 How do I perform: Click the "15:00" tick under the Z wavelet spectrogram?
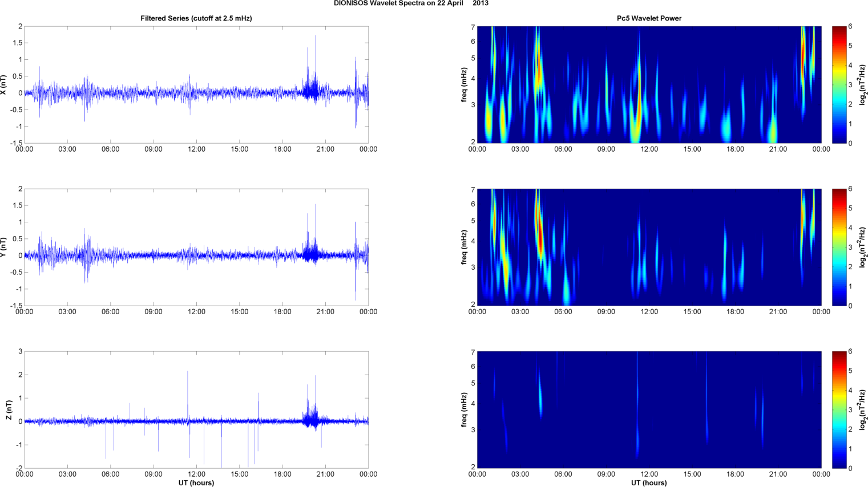pyautogui.click(x=692, y=474)
